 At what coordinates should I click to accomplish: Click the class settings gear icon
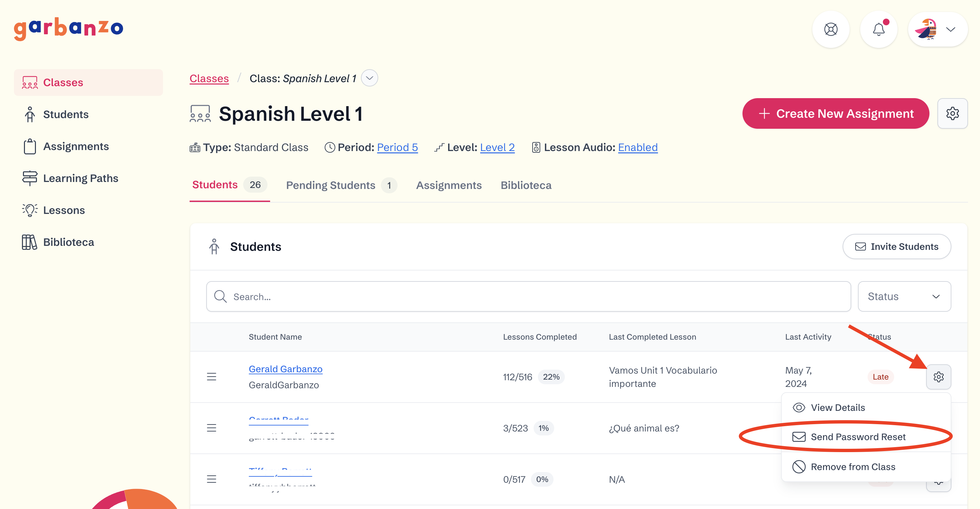952,113
